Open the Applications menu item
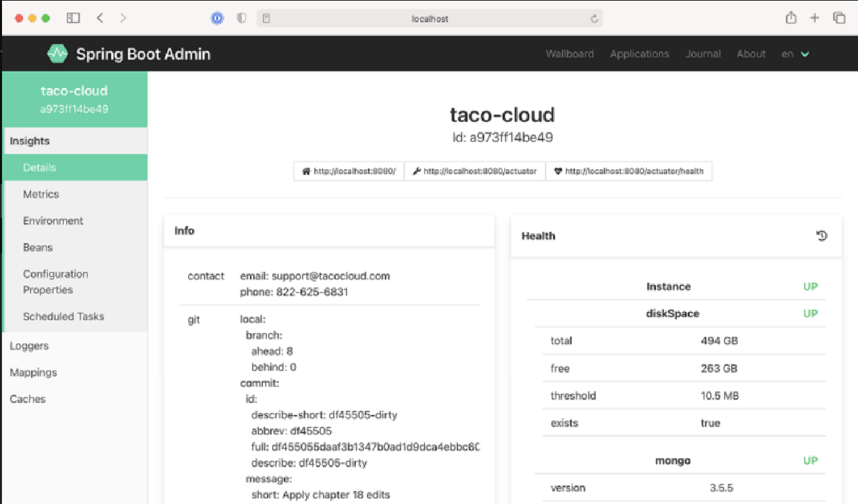 [x=640, y=54]
